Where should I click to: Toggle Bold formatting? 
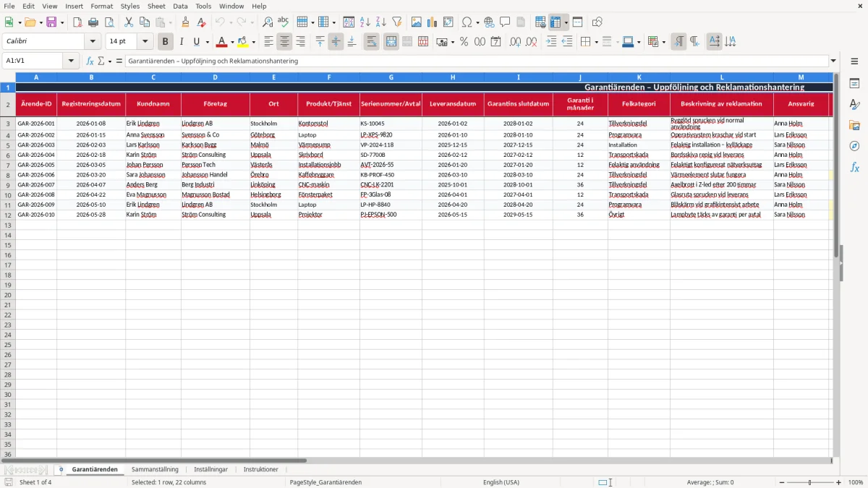coord(166,42)
